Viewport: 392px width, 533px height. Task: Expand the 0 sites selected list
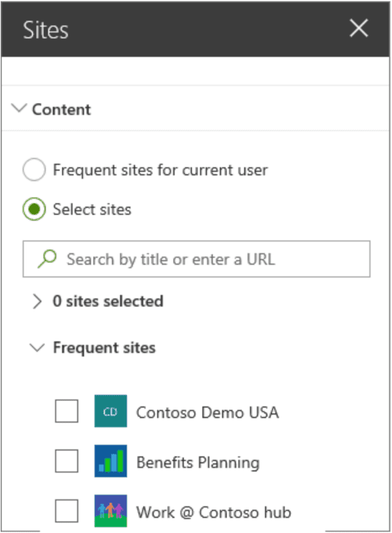point(37,301)
